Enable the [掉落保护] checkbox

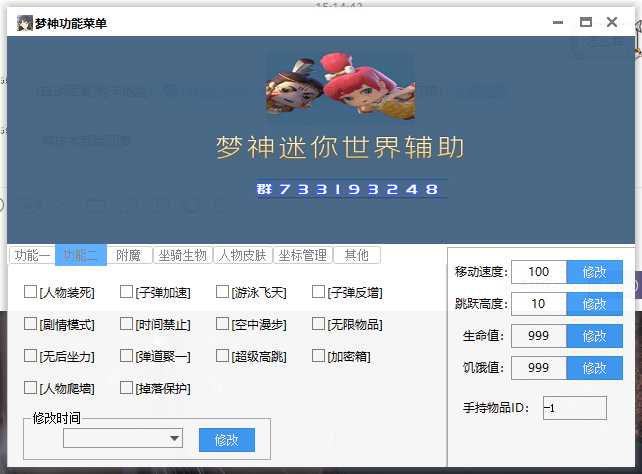coord(127,388)
